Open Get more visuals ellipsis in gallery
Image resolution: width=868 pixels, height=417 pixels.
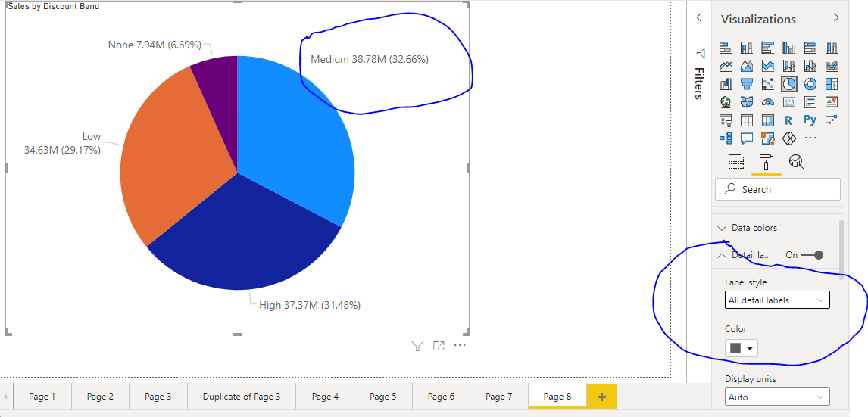click(810, 138)
